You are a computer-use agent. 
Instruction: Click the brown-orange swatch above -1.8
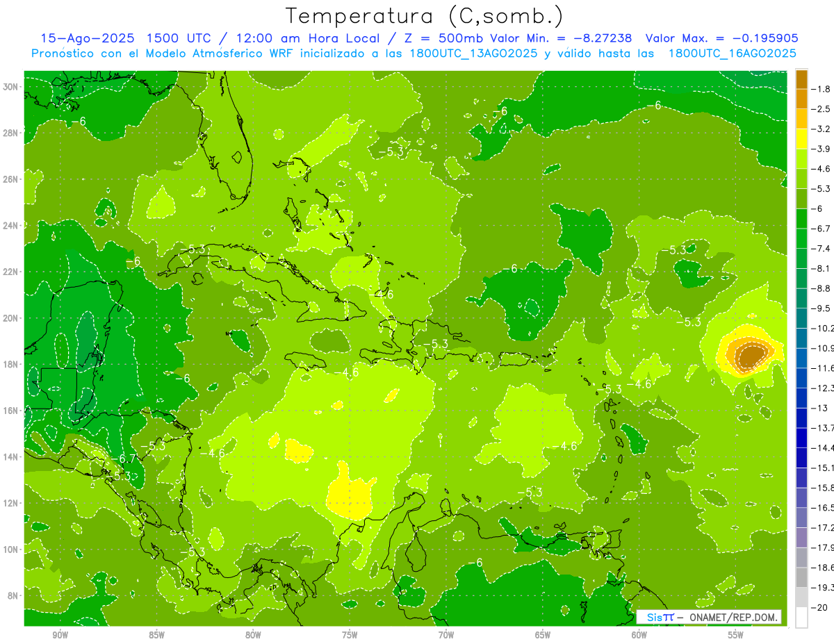[x=801, y=79]
